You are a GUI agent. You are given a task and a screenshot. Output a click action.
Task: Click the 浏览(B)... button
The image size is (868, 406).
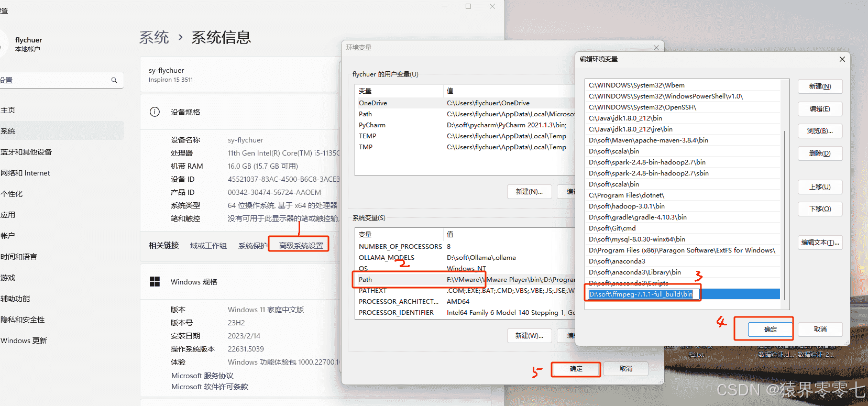point(820,131)
